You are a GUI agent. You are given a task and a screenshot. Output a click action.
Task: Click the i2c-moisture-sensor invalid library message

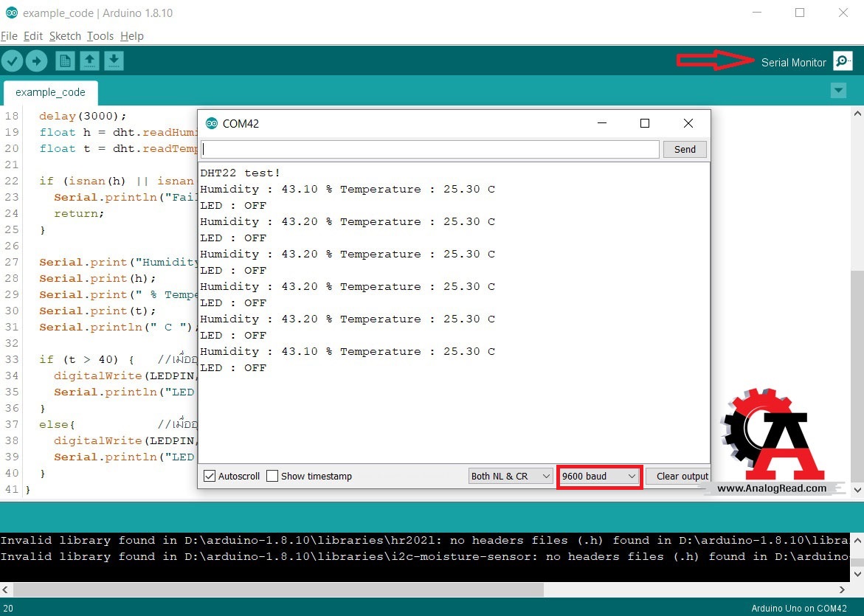click(425, 556)
